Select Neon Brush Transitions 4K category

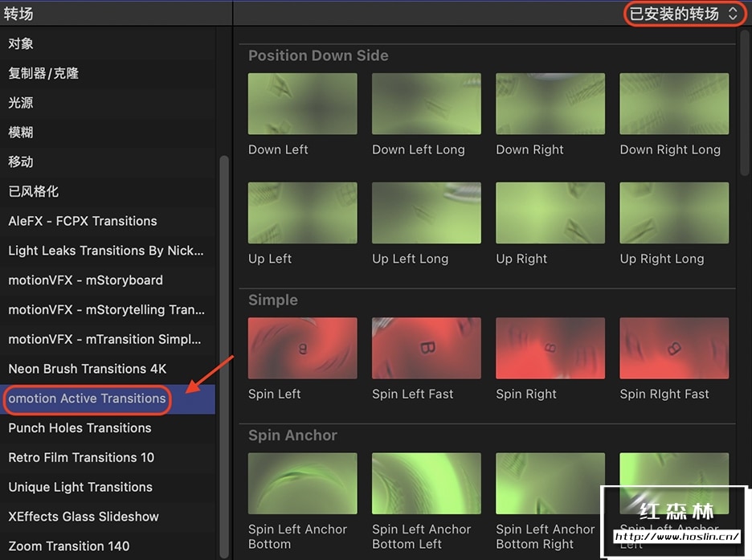click(x=88, y=369)
